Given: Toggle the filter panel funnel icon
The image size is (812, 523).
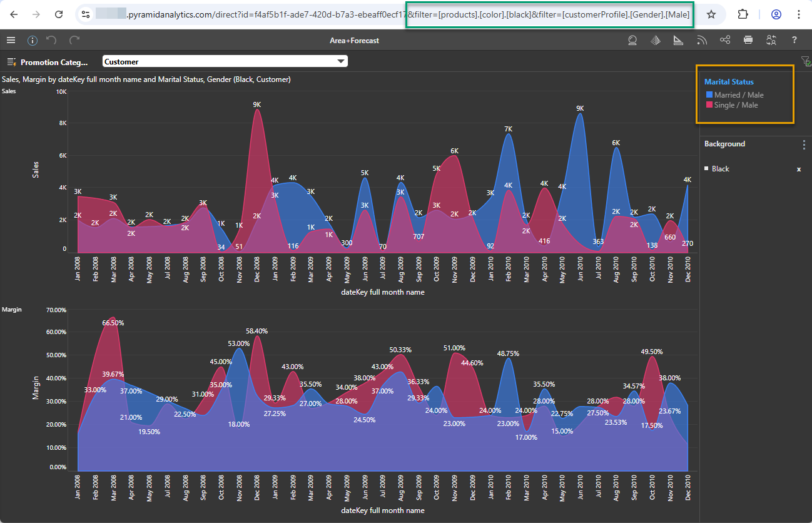Looking at the screenshot, I should pos(806,61).
